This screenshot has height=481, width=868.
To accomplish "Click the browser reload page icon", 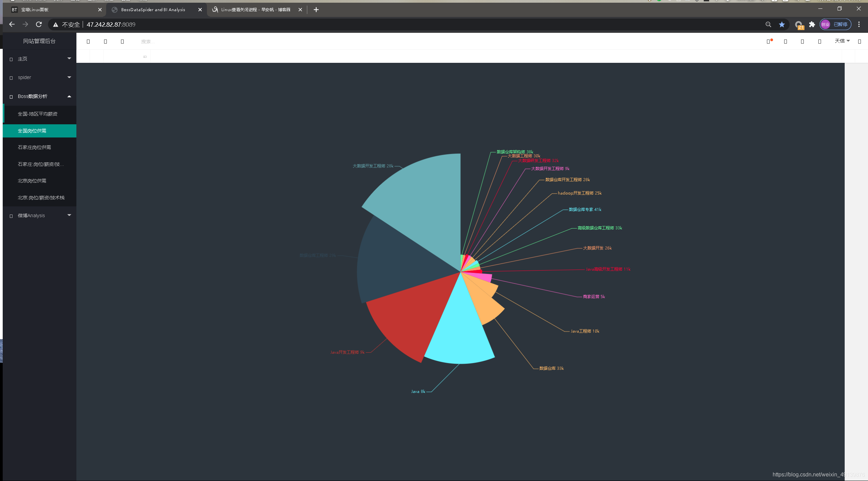I will pos(39,24).
